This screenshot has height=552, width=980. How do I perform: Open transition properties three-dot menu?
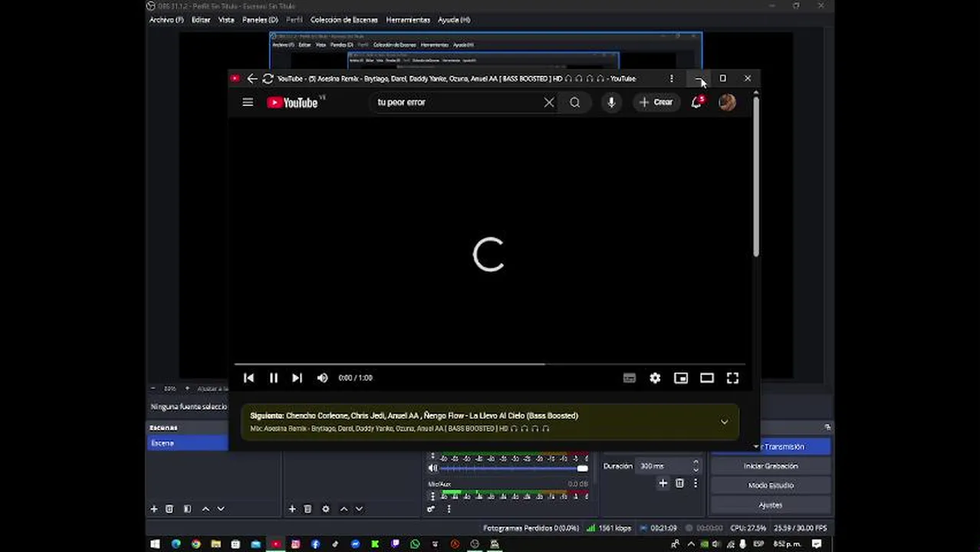click(x=696, y=484)
